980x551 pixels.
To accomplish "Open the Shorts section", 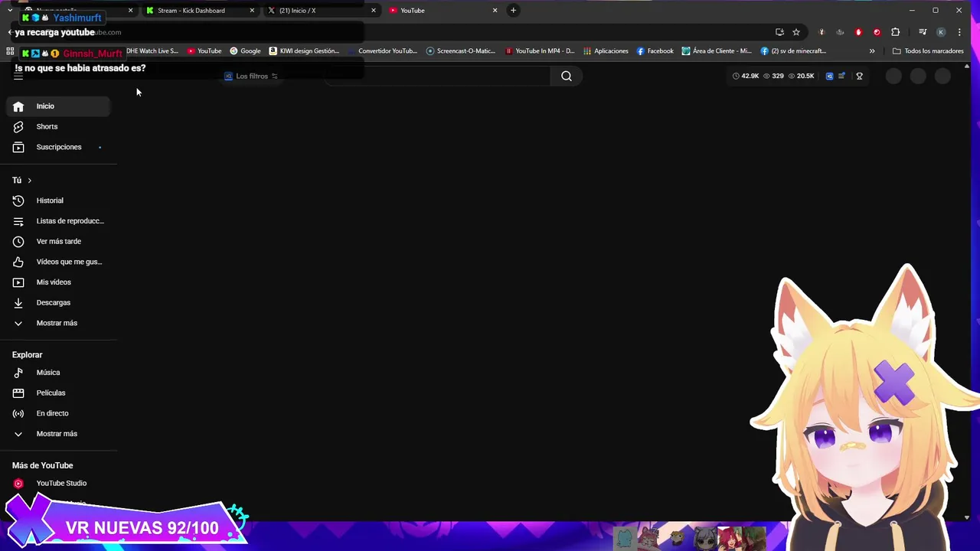I will point(58,126).
